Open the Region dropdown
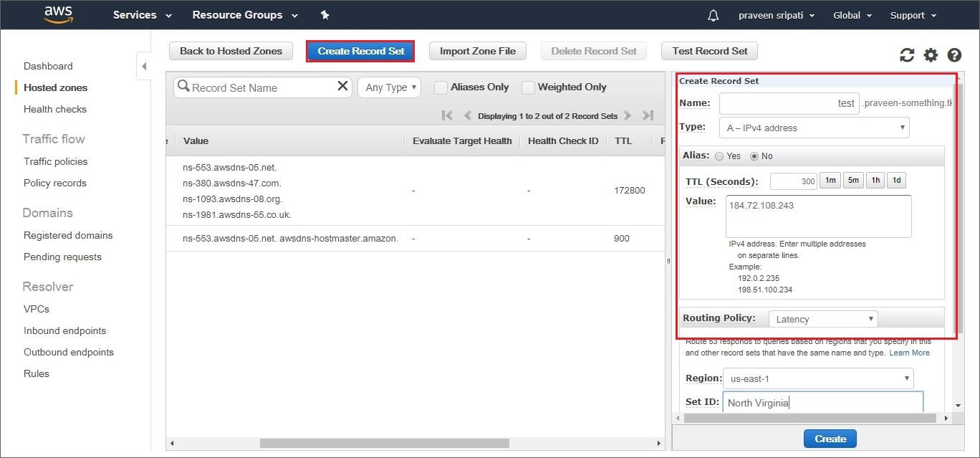The image size is (980, 458). click(818, 378)
